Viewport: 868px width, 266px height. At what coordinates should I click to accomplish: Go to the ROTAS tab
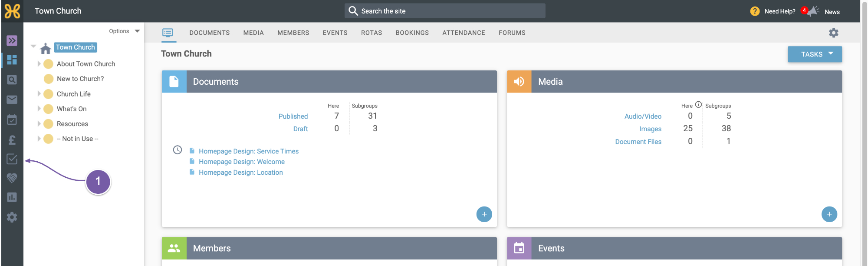pos(372,33)
